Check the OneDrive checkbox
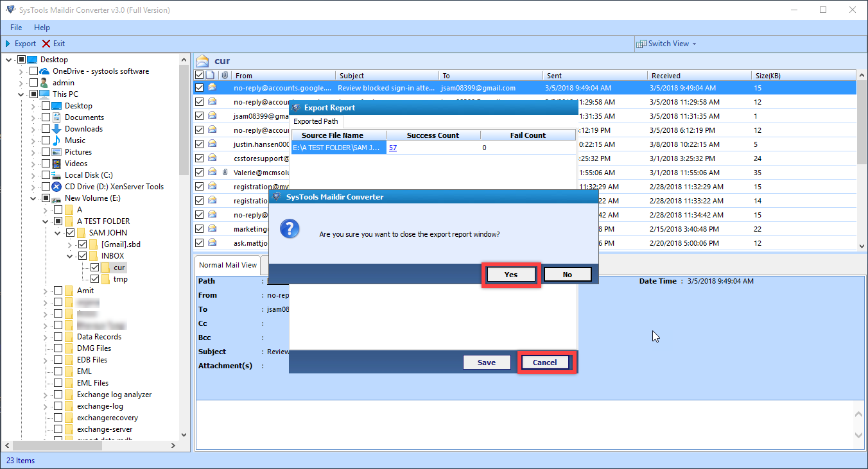The height and width of the screenshot is (469, 868). coord(33,71)
